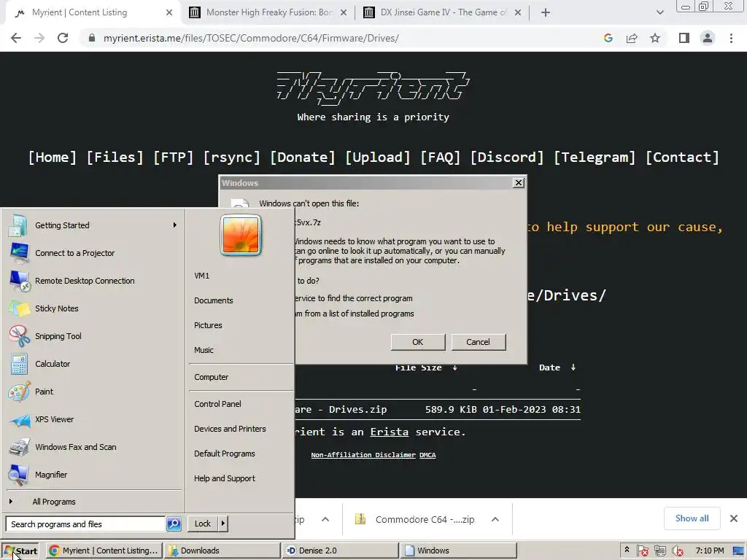Open Remote Desktop Connection
Screen dimensions: 747x560
[x=93, y=281]
